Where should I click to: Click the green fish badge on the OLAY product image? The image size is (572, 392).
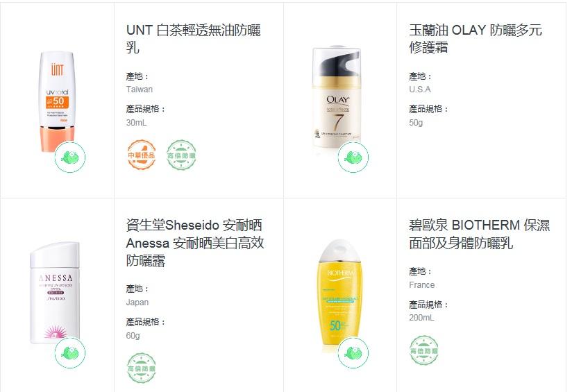pos(353,157)
